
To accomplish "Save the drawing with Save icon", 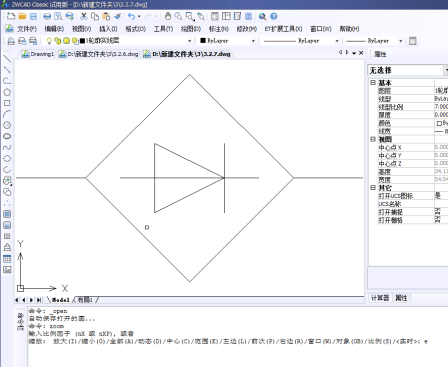I will click(33, 16).
